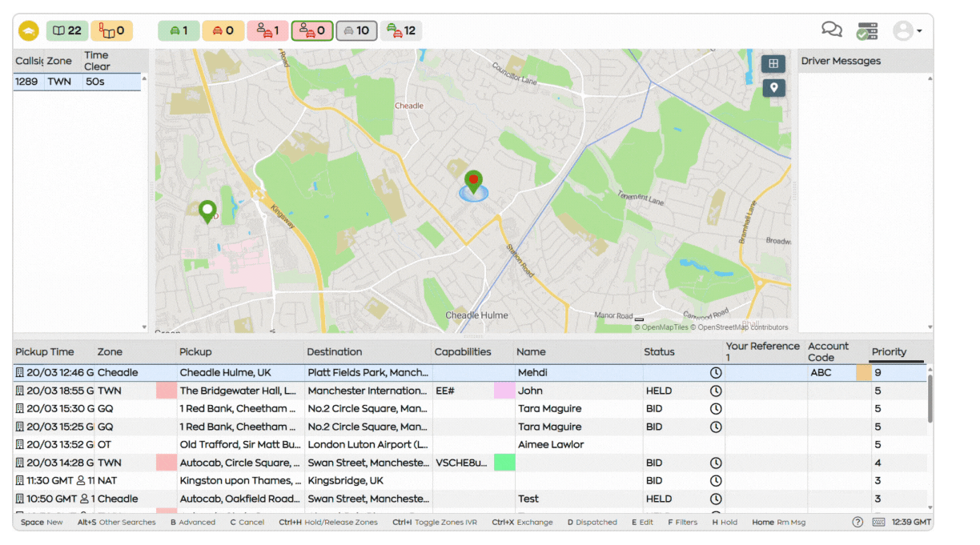Image resolution: width=980 pixels, height=545 pixels.
Task: Click D Dispatched shortcut
Action: (x=592, y=523)
